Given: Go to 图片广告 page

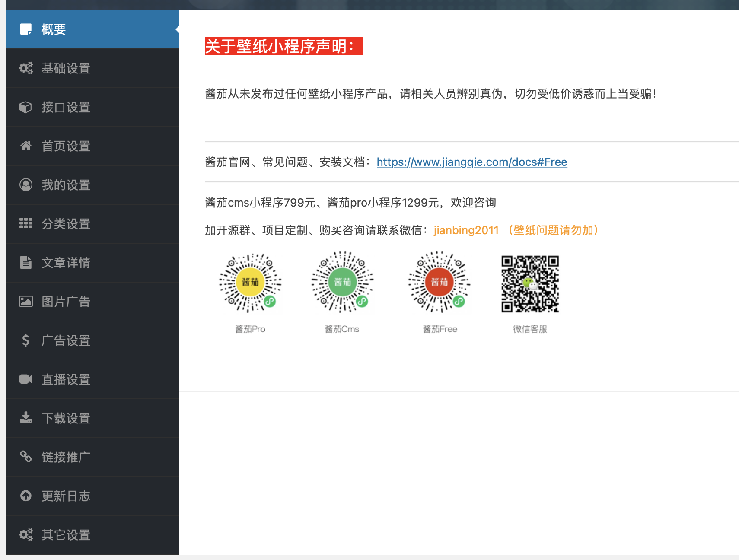Looking at the screenshot, I should (92, 302).
